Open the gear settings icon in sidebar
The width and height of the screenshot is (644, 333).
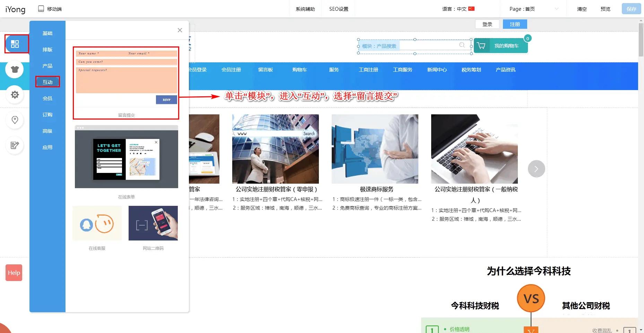[15, 95]
